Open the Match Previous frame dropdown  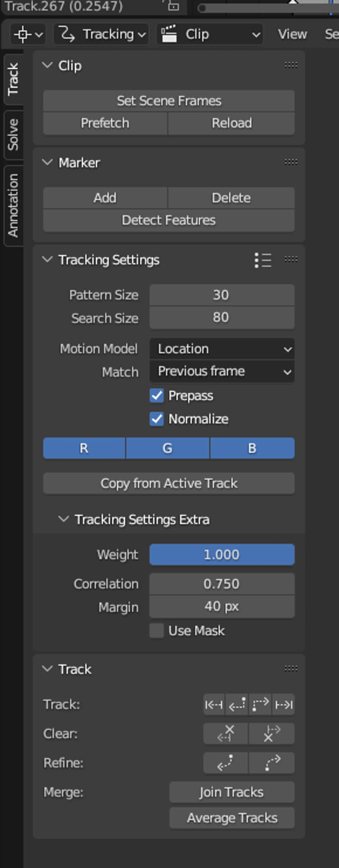pyautogui.click(x=222, y=371)
